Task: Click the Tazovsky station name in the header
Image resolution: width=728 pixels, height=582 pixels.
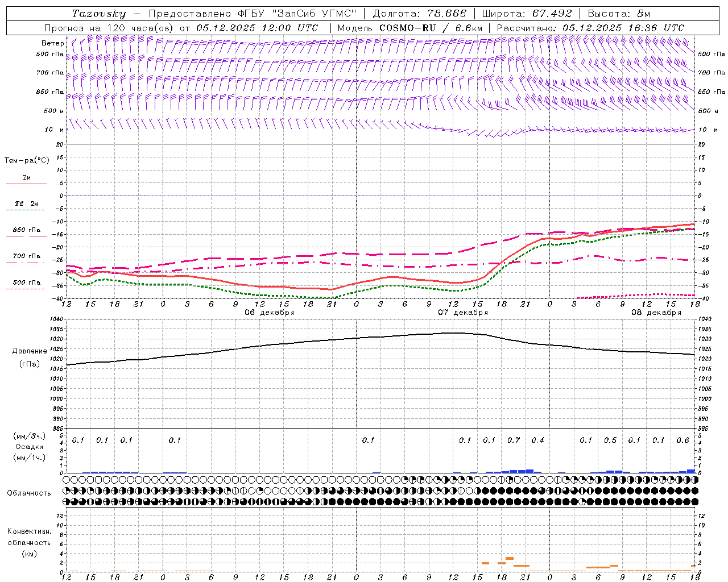Action: coord(99,14)
